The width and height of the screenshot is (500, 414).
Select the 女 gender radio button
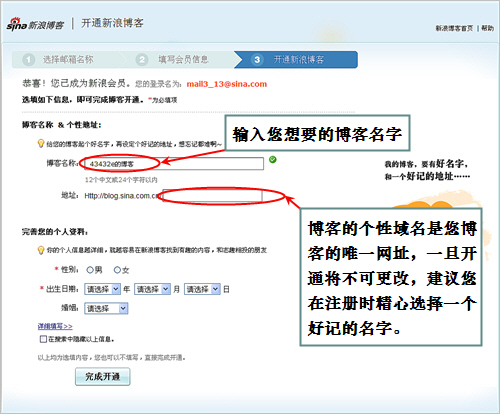[117, 270]
